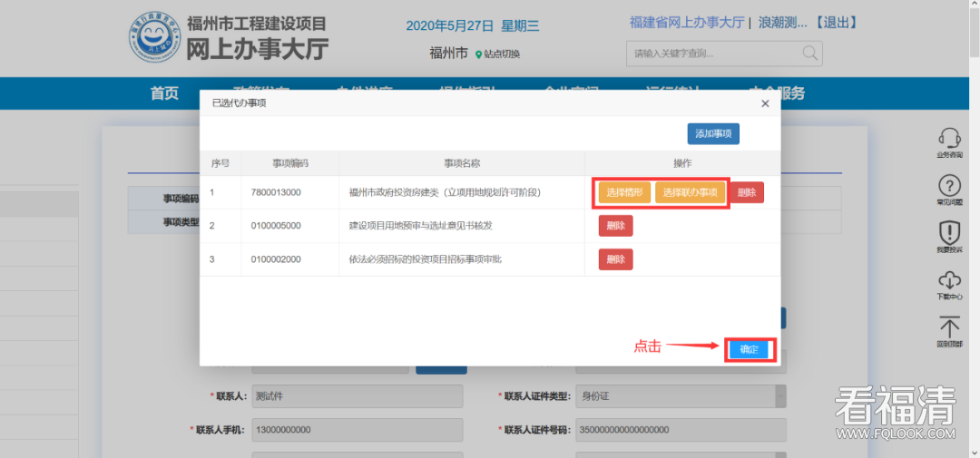Open the 福建省网上办事大厅 link
The width and height of the screenshot is (980, 458).
pos(686,23)
